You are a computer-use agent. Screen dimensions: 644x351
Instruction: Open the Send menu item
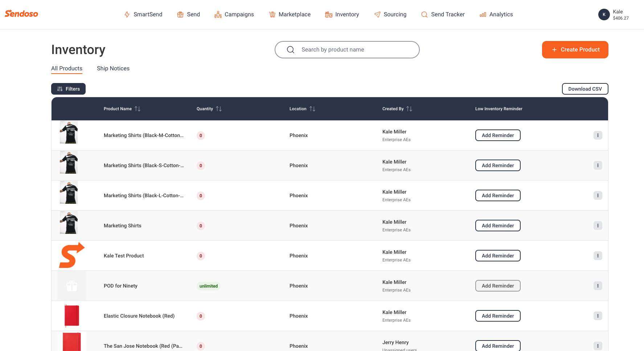coord(188,15)
